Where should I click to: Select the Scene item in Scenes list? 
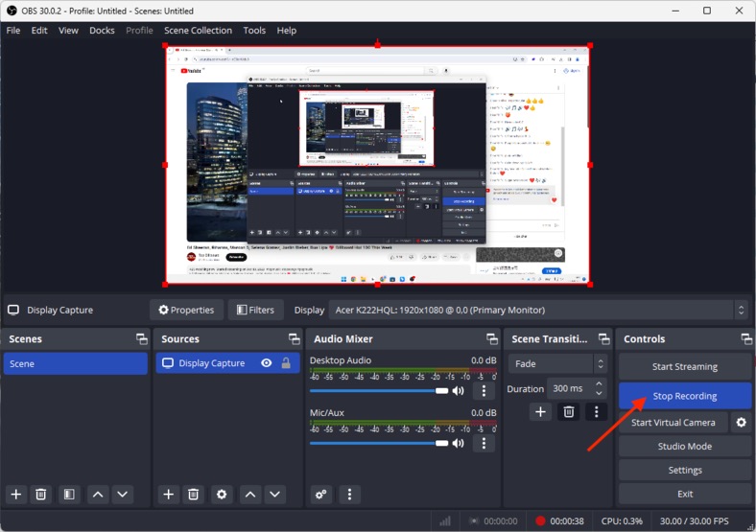coord(75,364)
